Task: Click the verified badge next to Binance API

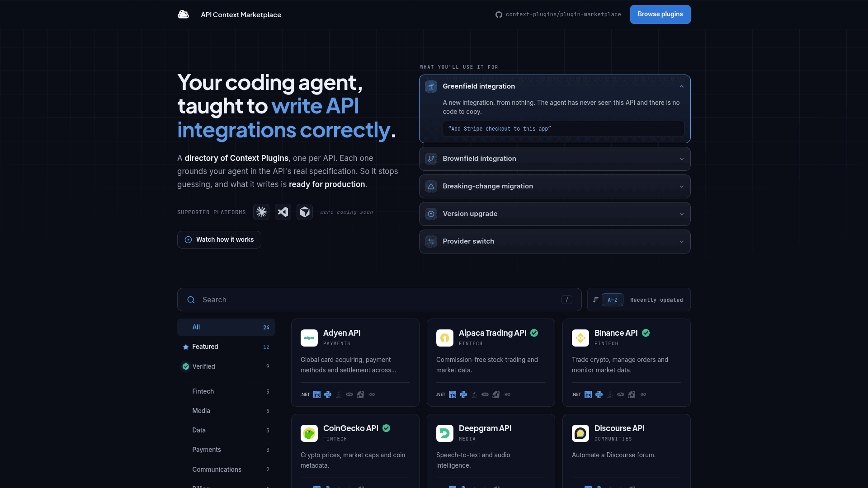Action: point(646,333)
